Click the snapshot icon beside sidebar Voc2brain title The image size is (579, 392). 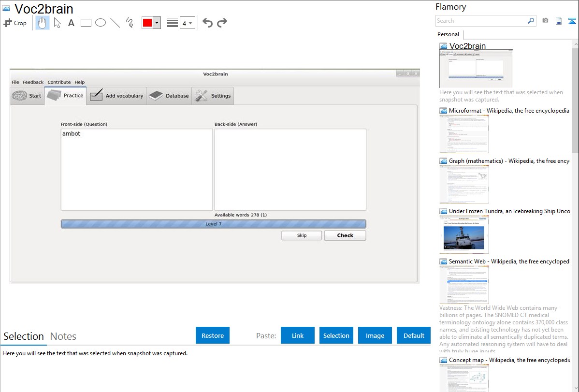coord(444,46)
